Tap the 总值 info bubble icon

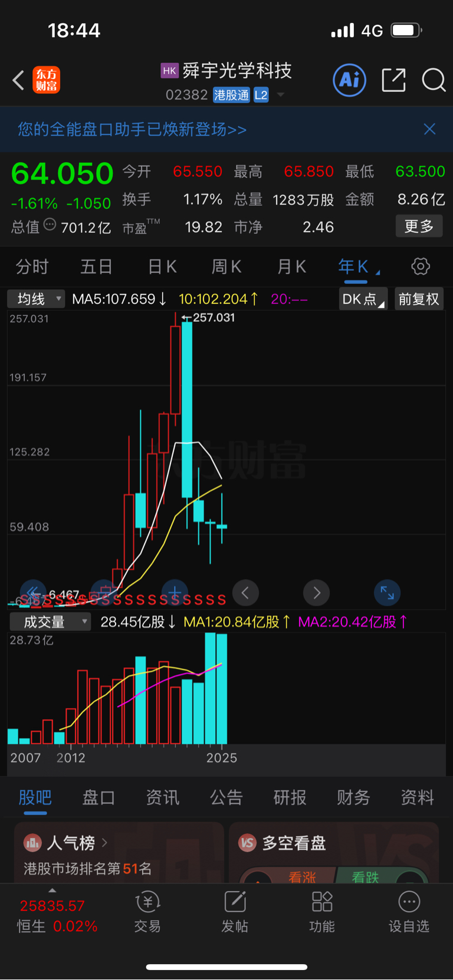click(50, 225)
